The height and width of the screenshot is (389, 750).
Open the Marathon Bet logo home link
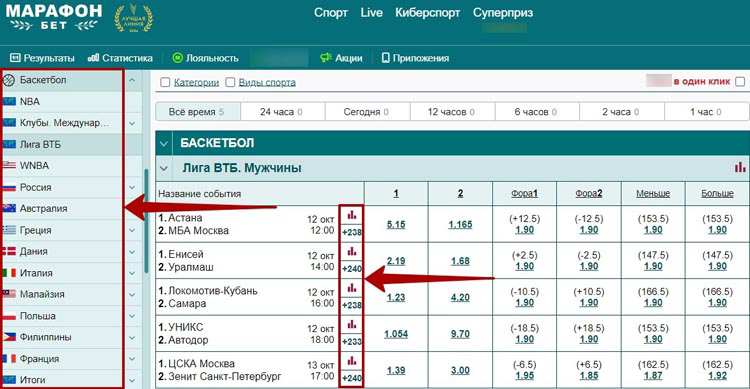(54, 18)
